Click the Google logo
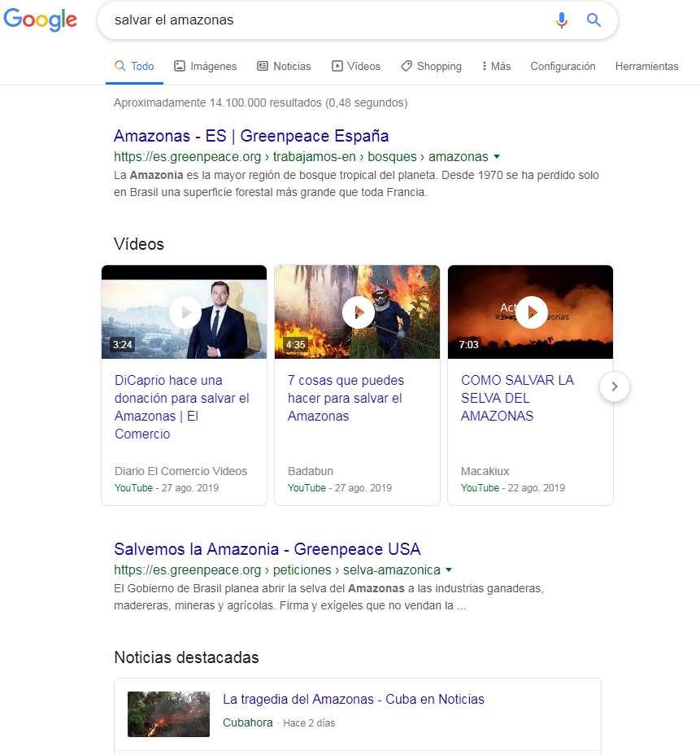The height and width of the screenshot is (755, 700). coord(41,20)
